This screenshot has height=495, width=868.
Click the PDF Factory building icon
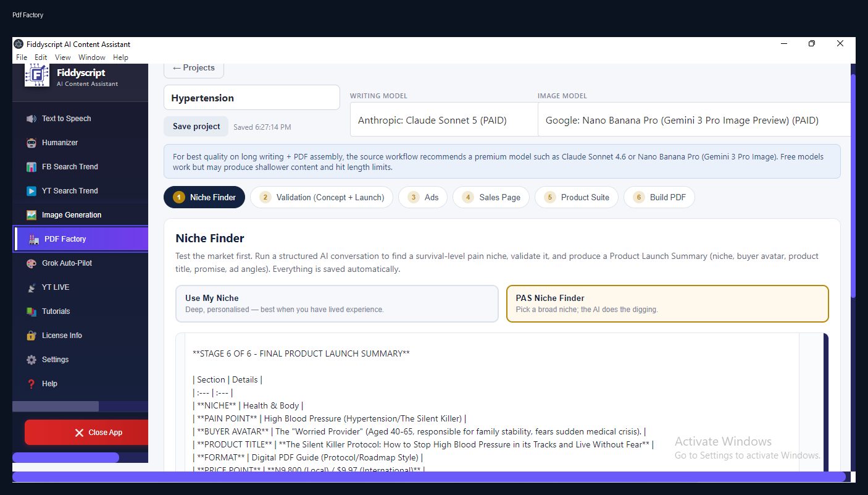(x=34, y=239)
